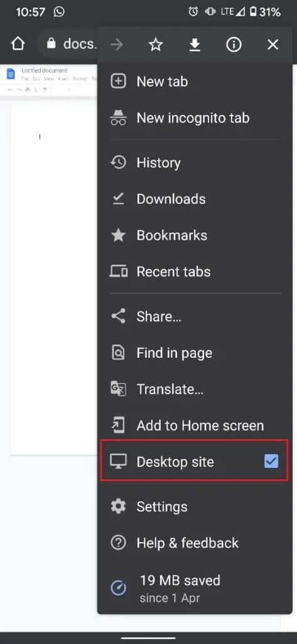Tap inside the blank document page
The width and height of the screenshot is (297, 644).
(x=53, y=279)
